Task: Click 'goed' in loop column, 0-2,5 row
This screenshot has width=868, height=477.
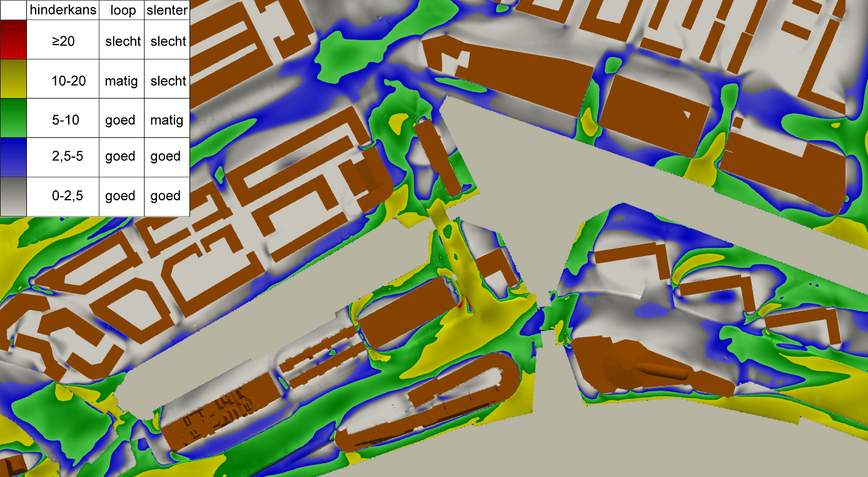Action: click(x=121, y=196)
